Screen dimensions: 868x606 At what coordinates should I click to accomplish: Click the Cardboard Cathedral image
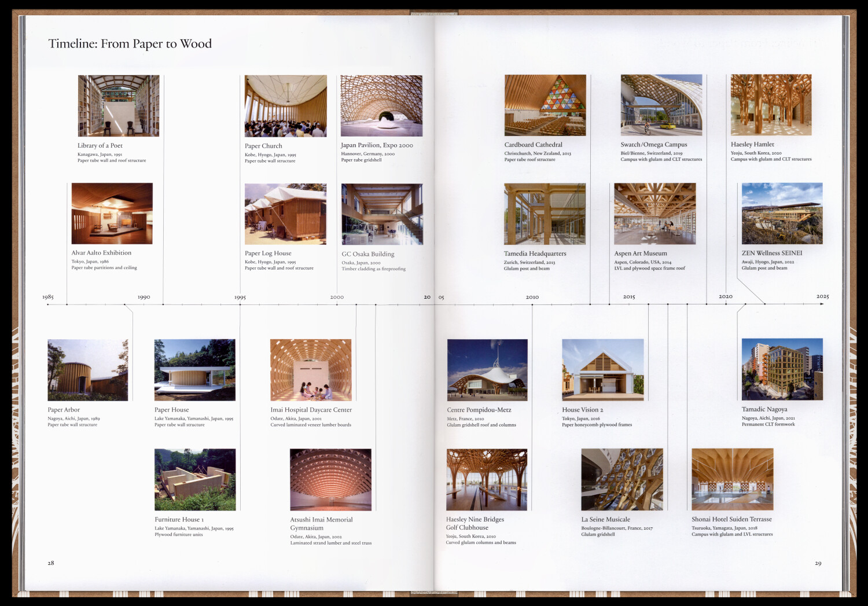[545, 105]
